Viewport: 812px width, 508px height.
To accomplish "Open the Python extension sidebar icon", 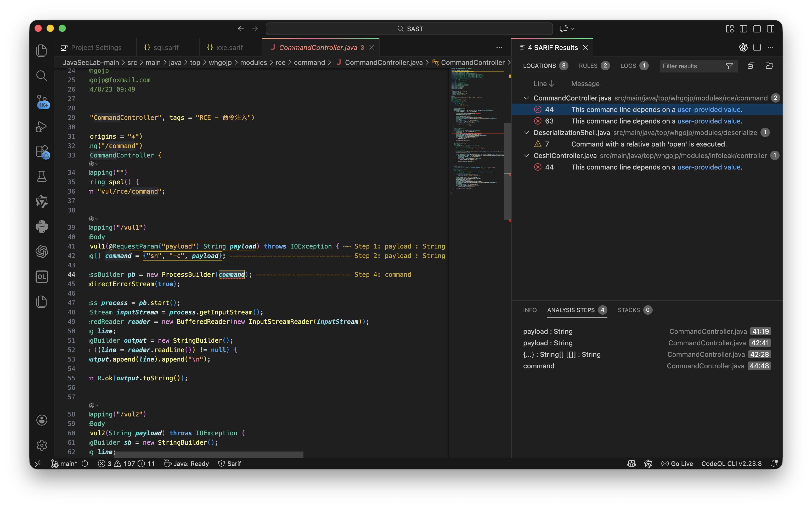I will click(42, 227).
